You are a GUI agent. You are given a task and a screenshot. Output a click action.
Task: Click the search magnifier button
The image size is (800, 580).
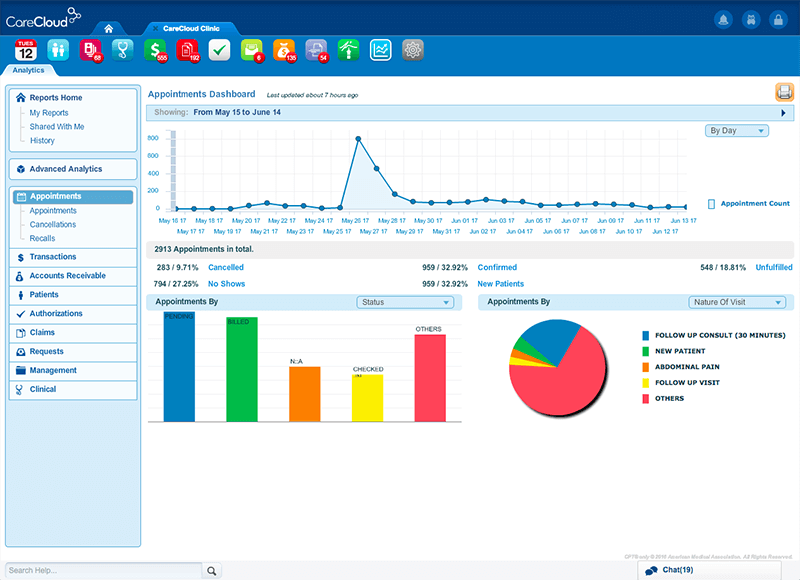(211, 571)
